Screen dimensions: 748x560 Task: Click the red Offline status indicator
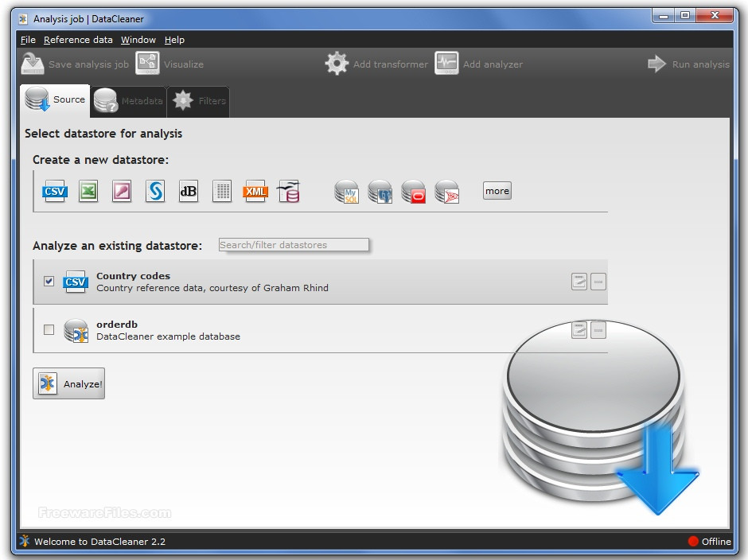[x=693, y=542]
